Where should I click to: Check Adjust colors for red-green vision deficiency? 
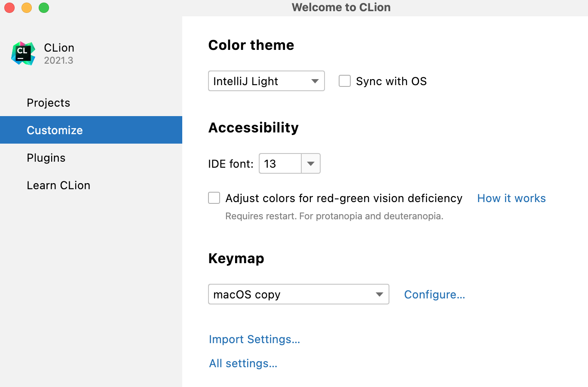pyautogui.click(x=214, y=198)
